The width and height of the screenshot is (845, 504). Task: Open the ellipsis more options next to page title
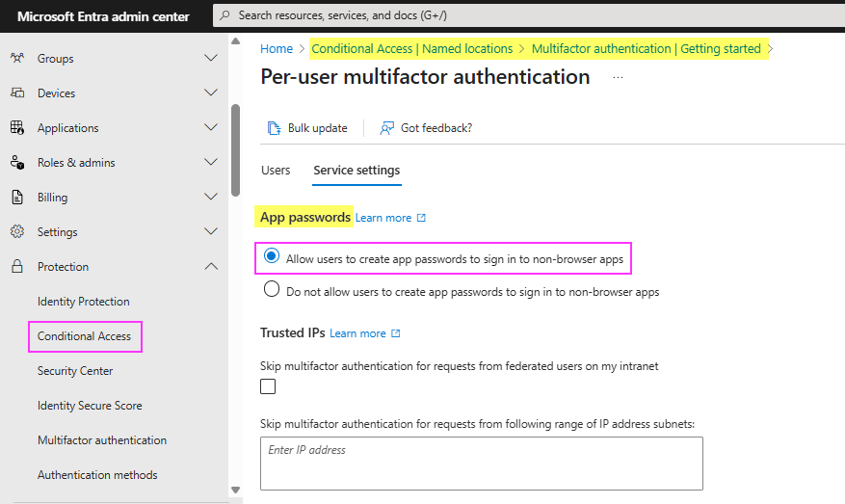(618, 78)
